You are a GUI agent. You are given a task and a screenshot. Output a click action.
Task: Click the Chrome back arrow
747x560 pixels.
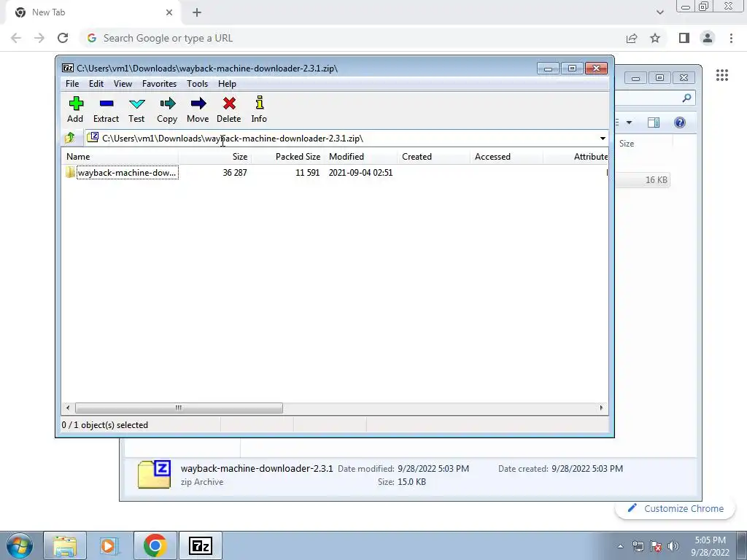tap(16, 38)
